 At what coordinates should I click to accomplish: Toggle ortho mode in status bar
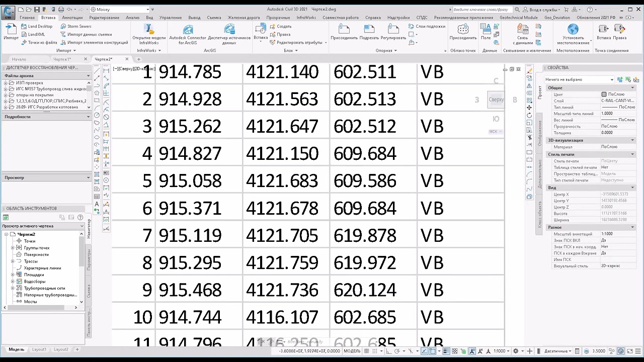tap(388, 351)
